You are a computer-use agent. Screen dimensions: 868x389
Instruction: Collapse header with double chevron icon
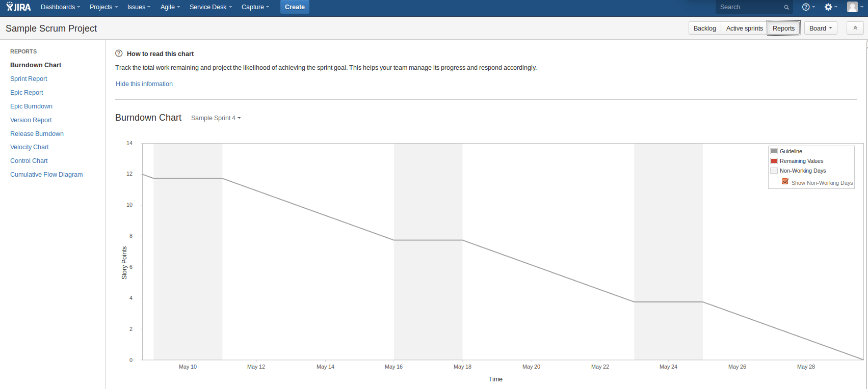coord(855,28)
